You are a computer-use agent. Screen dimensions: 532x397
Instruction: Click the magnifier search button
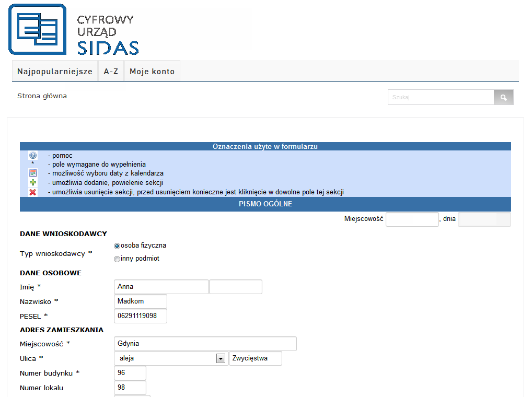click(x=503, y=97)
